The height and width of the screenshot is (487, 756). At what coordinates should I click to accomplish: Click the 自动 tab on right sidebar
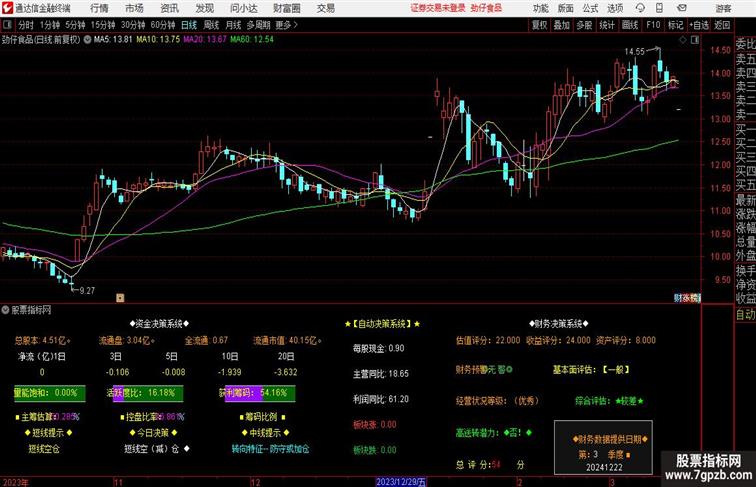[x=745, y=314]
